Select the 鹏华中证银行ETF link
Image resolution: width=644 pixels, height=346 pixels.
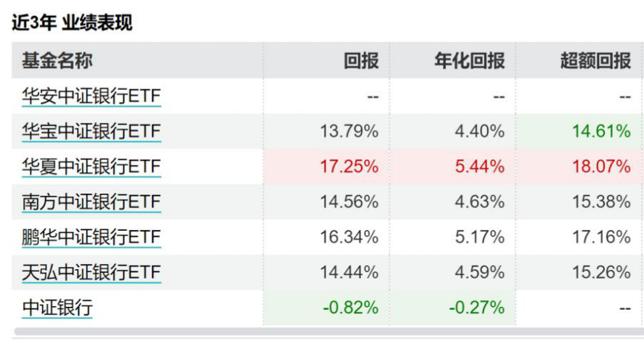91,237
